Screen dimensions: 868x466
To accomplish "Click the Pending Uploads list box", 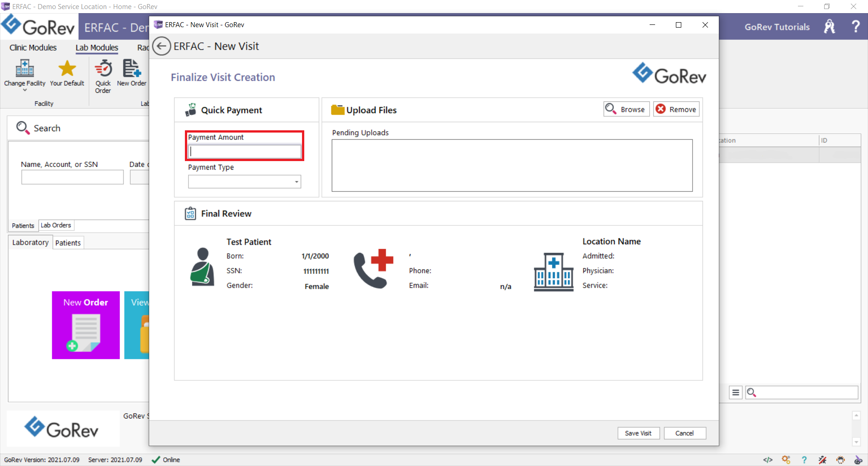I will point(512,166).
